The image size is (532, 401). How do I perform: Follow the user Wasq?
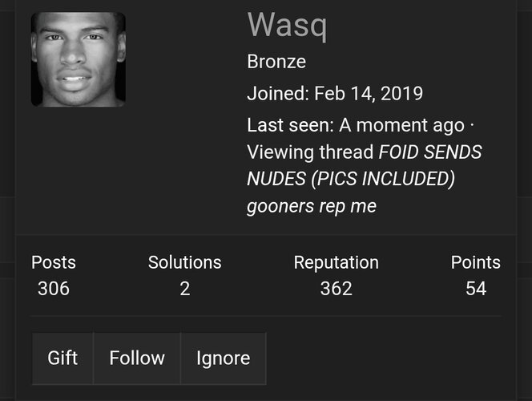coord(137,358)
